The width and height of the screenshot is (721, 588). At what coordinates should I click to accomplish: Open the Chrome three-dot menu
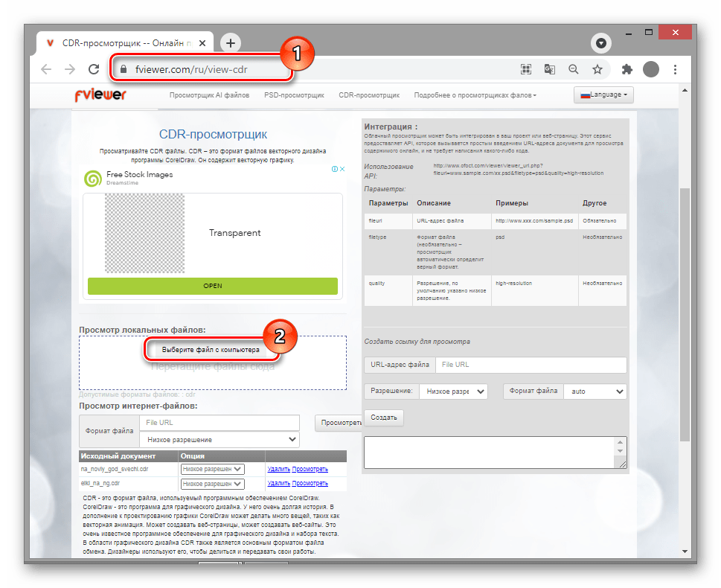pyautogui.click(x=675, y=69)
